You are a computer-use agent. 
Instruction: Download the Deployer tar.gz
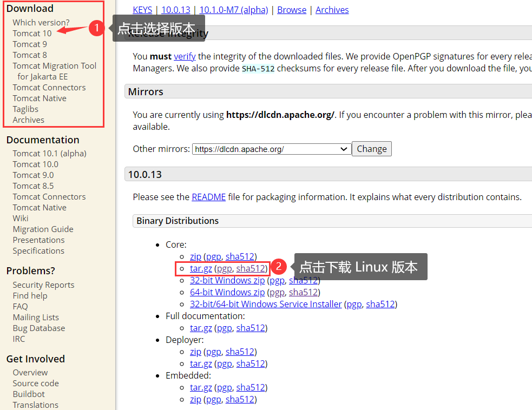coord(201,363)
